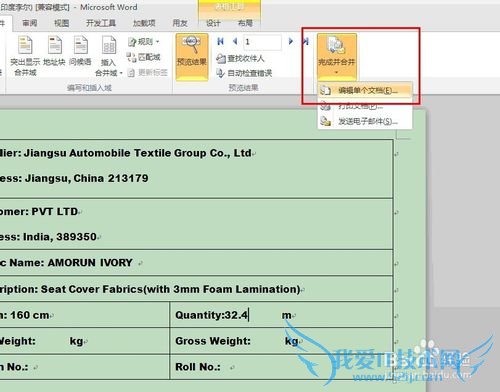Click text 'Jiangsu Automobile Textile Group Co., Ltd'
Screen dimensions: 500x392
[x=138, y=153]
